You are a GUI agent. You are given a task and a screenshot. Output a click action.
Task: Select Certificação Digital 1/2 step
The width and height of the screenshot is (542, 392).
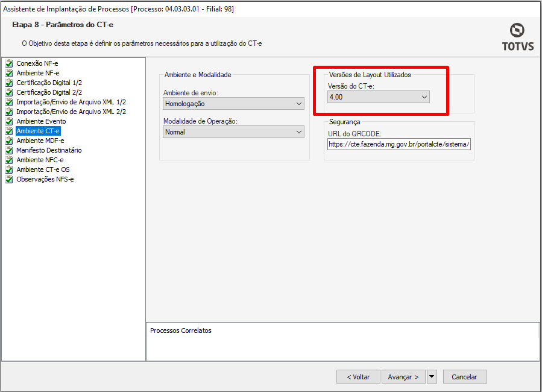49,83
